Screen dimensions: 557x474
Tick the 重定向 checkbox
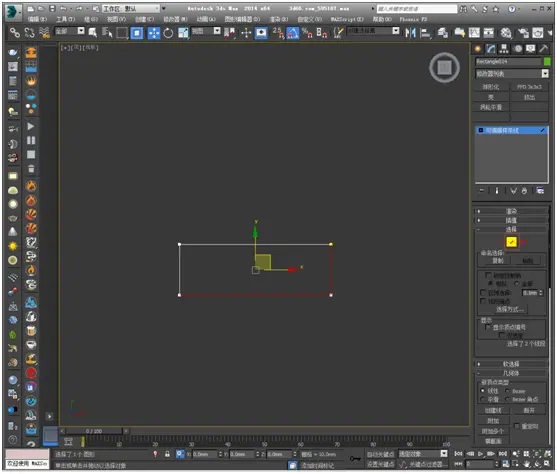click(517, 426)
